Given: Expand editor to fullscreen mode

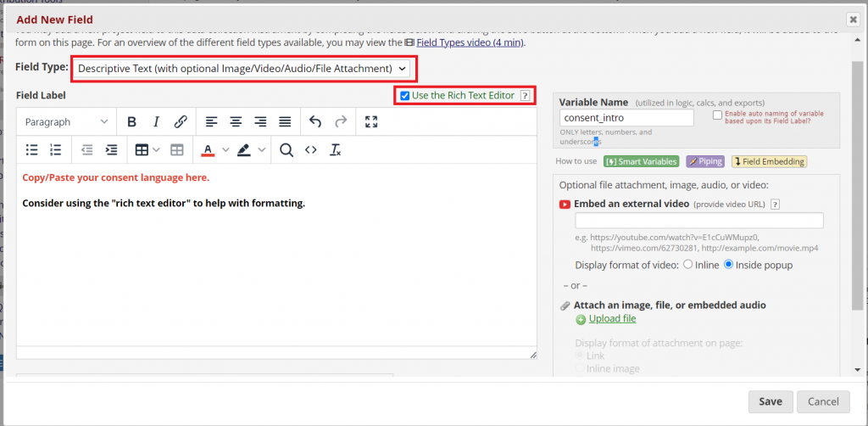Looking at the screenshot, I should pyautogui.click(x=371, y=122).
